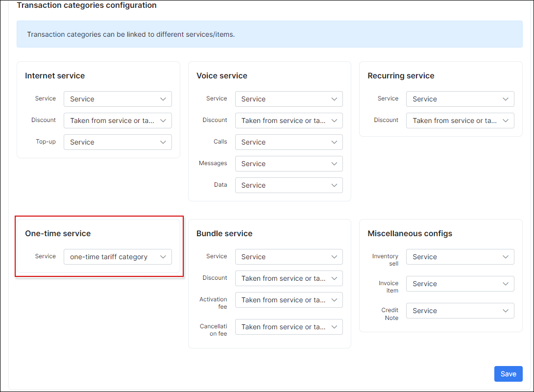Screen dimensions: 534x392
Task: Open Internet service Top-up dropdown
Action: point(118,142)
